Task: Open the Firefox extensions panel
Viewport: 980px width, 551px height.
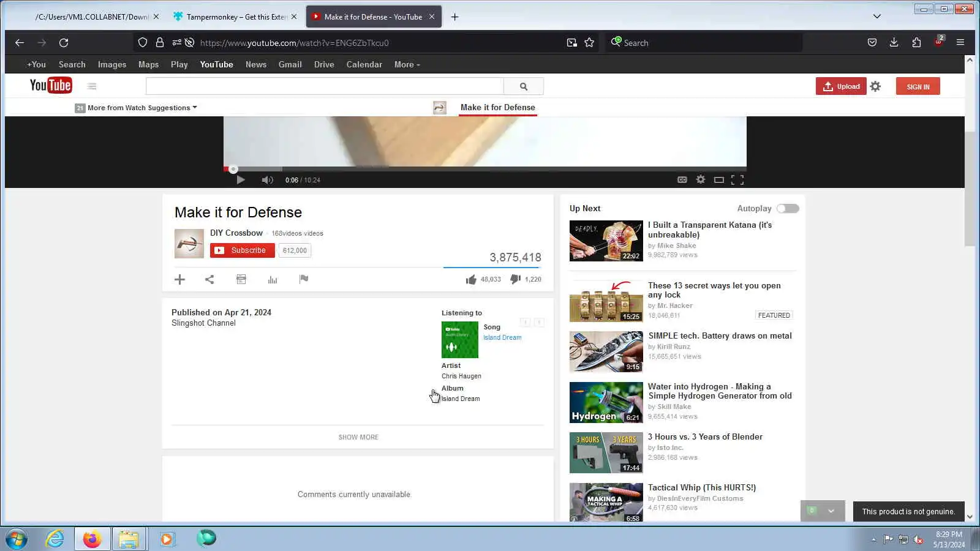Action: 916,43
